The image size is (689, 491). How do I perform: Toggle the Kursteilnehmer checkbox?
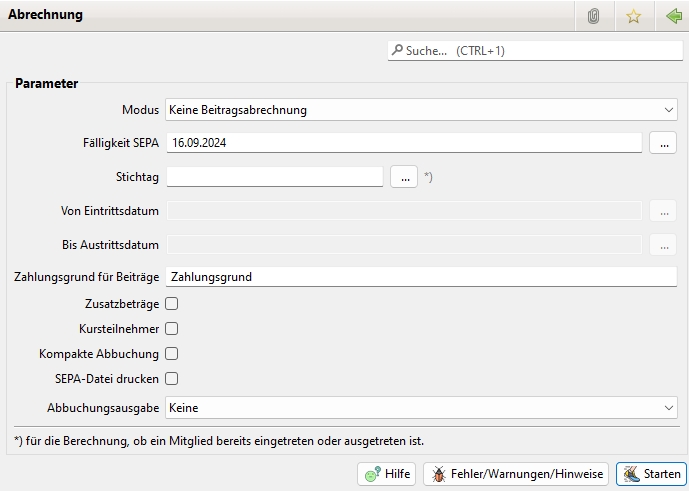(172, 328)
